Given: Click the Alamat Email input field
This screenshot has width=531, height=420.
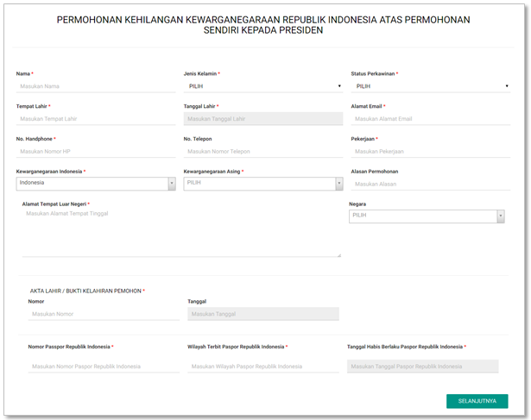Looking at the screenshot, I should coord(429,119).
